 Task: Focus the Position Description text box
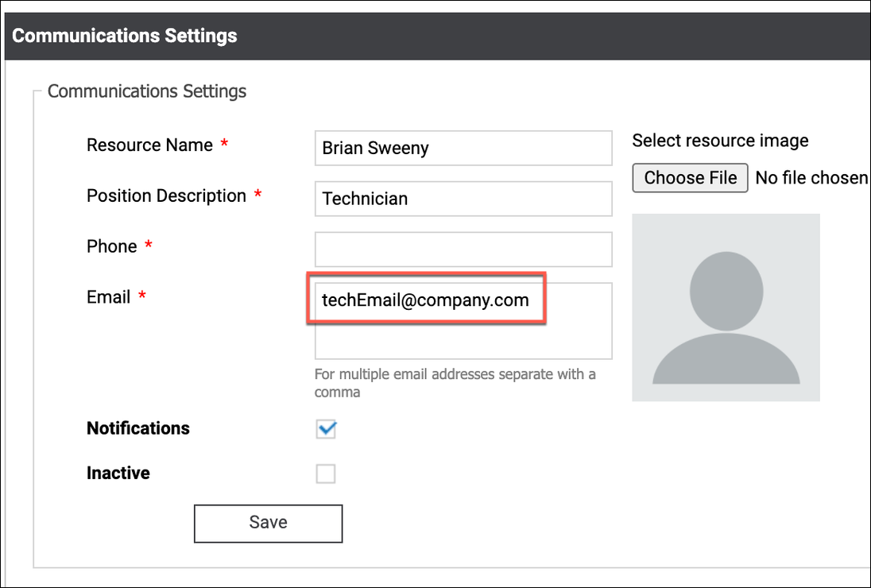463,199
